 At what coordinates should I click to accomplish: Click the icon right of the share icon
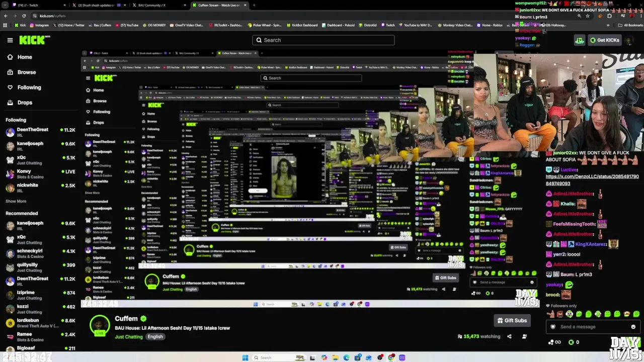(x=524, y=337)
